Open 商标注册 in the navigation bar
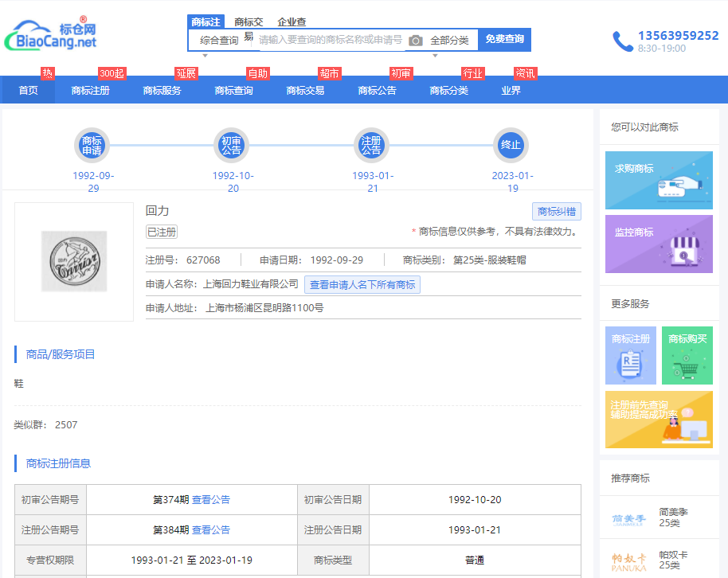This screenshot has height=578, width=728. (x=91, y=90)
